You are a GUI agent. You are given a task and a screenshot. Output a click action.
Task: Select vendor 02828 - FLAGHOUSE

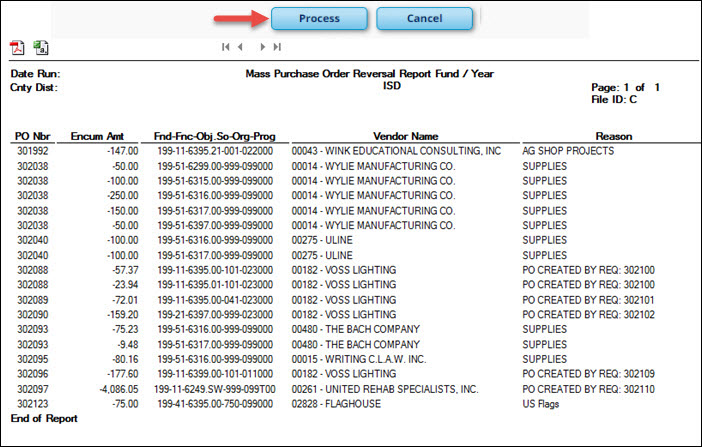pyautogui.click(x=336, y=404)
